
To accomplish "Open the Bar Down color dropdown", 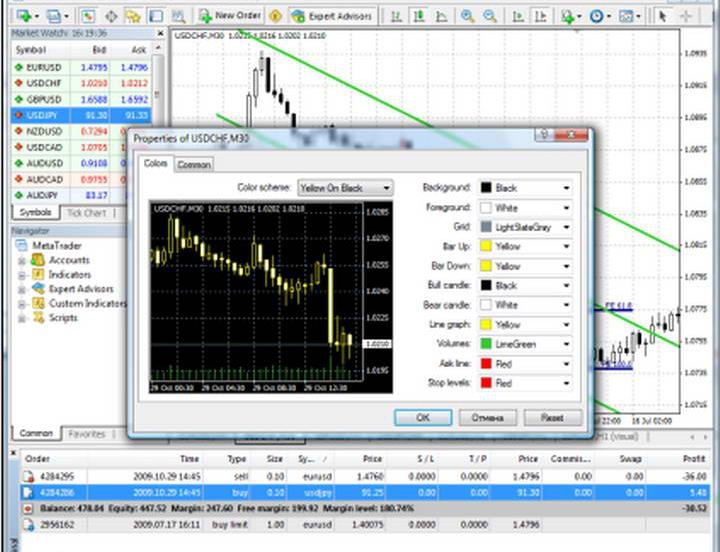I will pyautogui.click(x=525, y=266).
